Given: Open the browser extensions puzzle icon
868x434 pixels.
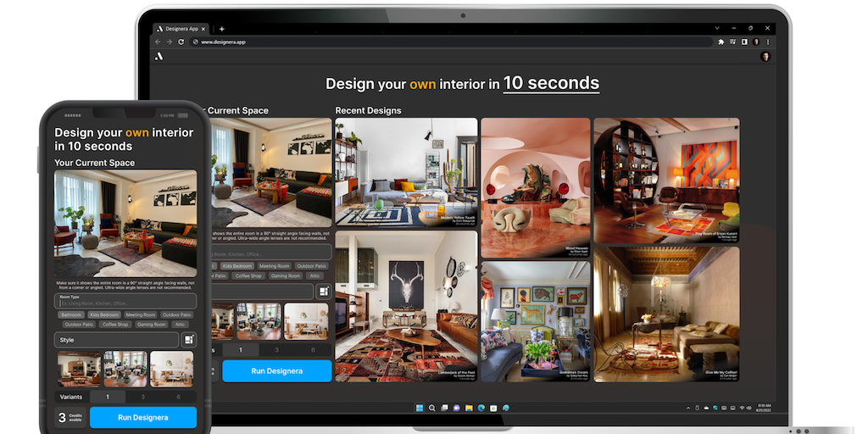Looking at the screenshot, I should [x=721, y=42].
